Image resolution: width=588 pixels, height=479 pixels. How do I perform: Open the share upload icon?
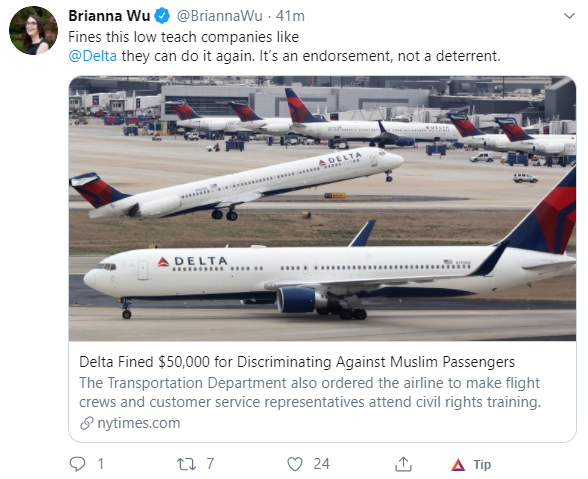[404, 464]
